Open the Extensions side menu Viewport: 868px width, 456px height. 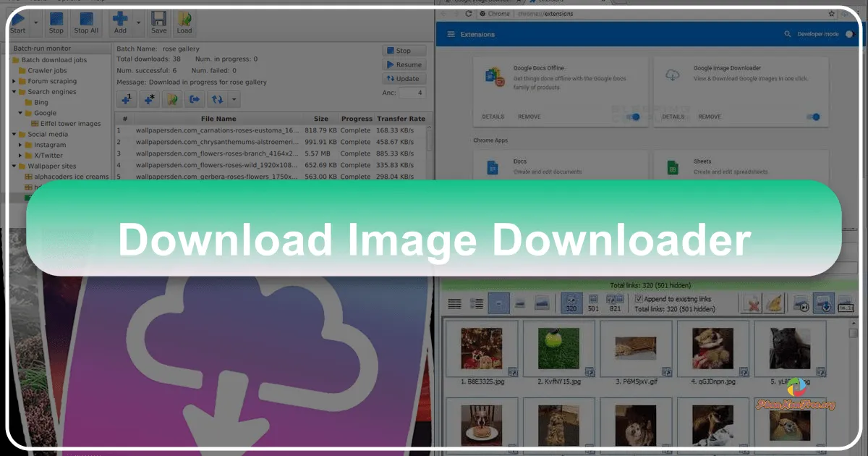click(x=450, y=34)
